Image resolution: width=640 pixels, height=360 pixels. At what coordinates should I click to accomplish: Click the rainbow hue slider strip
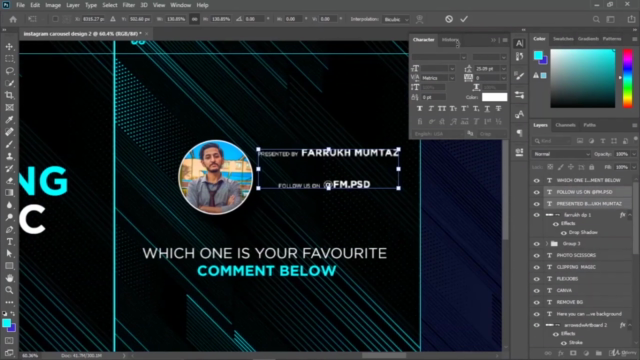tap(627, 78)
